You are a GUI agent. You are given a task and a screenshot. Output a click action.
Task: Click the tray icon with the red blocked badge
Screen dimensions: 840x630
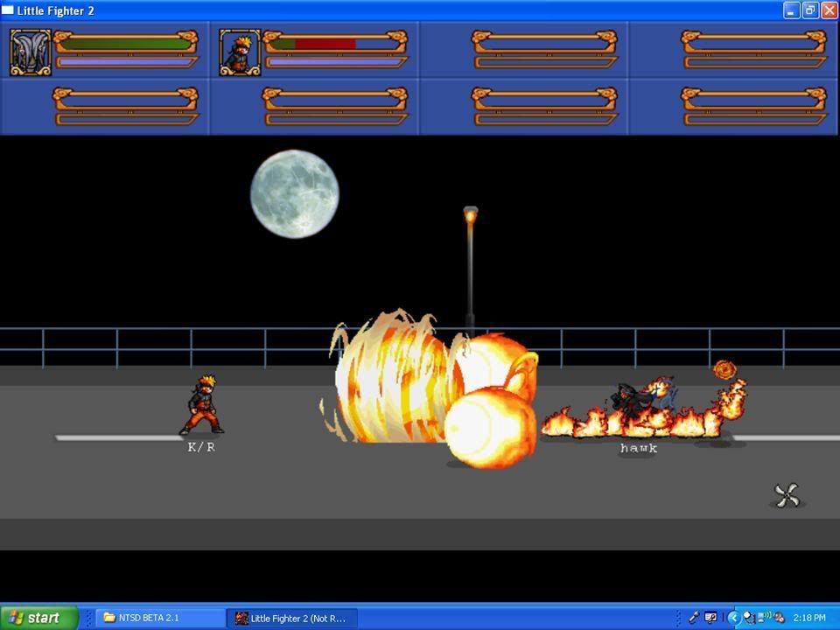[x=779, y=618]
